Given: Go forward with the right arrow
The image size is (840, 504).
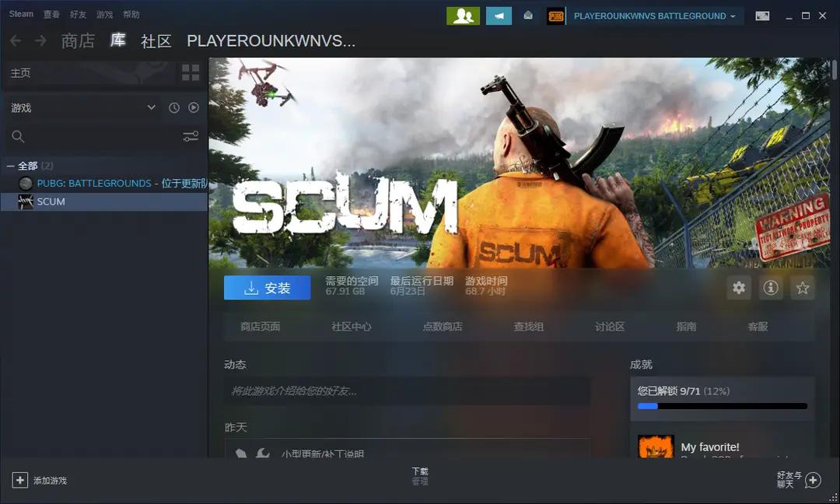Looking at the screenshot, I should tap(40, 40).
